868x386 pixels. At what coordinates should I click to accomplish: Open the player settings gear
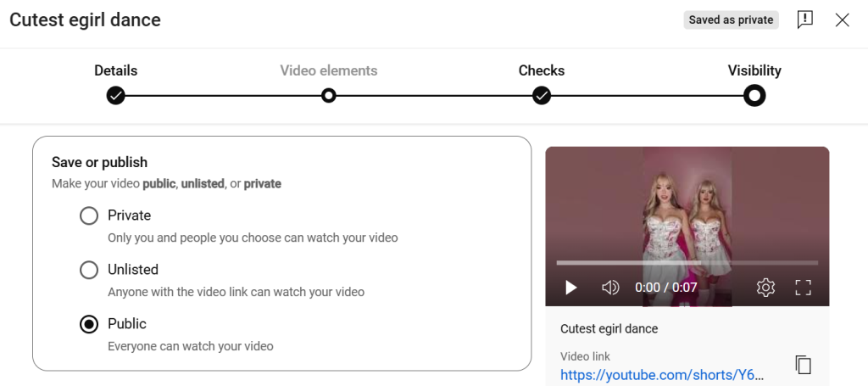click(x=765, y=288)
